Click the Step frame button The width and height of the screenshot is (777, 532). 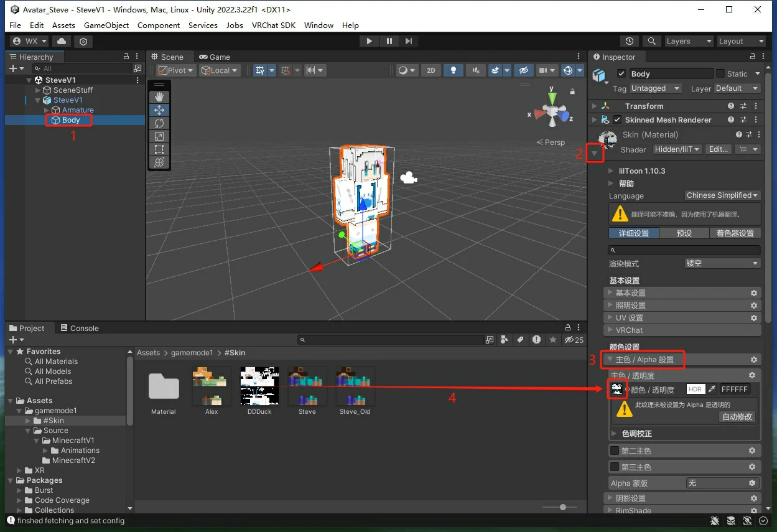coord(409,41)
